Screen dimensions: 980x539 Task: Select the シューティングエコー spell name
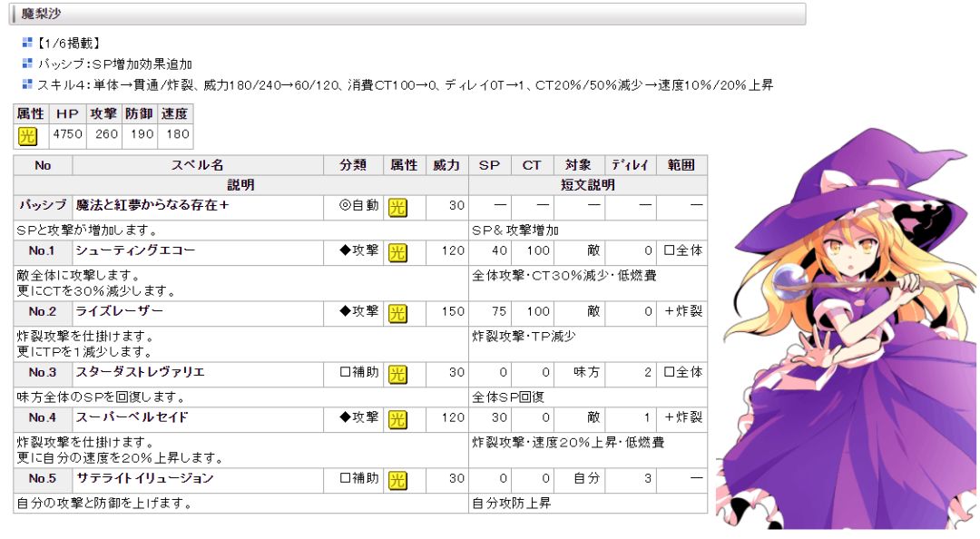pos(135,250)
